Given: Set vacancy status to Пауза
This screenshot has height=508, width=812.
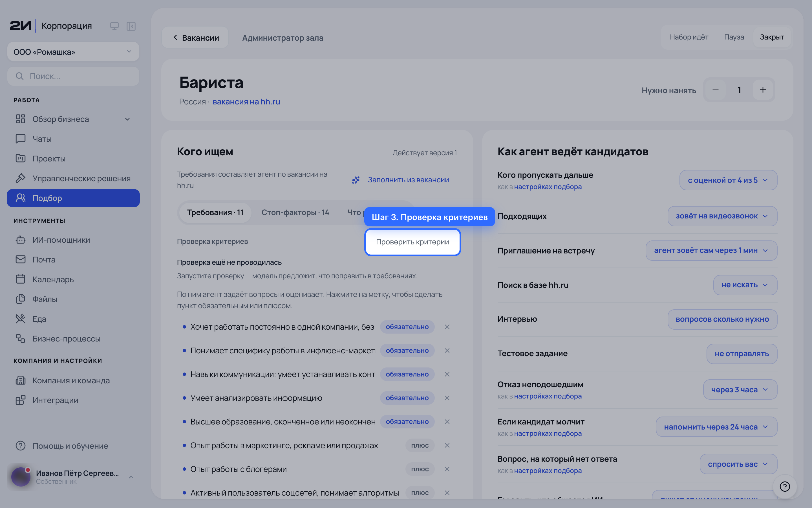Looking at the screenshot, I should pyautogui.click(x=734, y=37).
